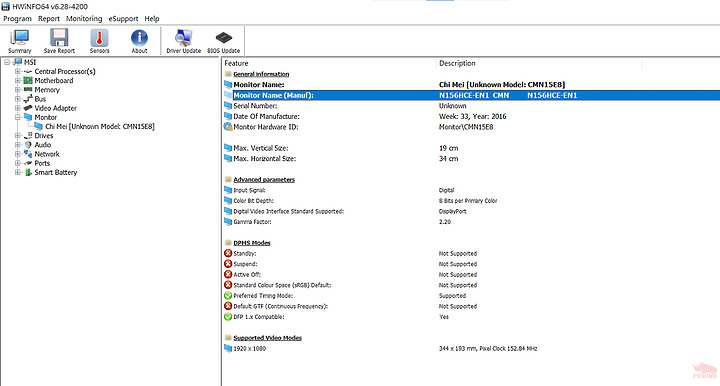Image resolution: width=720 pixels, height=386 pixels.
Task: Select Ports tree item
Action: click(x=42, y=163)
